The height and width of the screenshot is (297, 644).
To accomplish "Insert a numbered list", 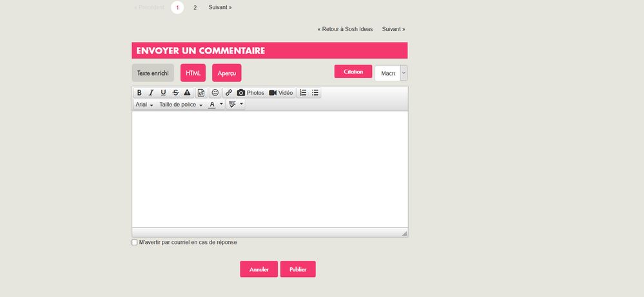I will click(303, 93).
